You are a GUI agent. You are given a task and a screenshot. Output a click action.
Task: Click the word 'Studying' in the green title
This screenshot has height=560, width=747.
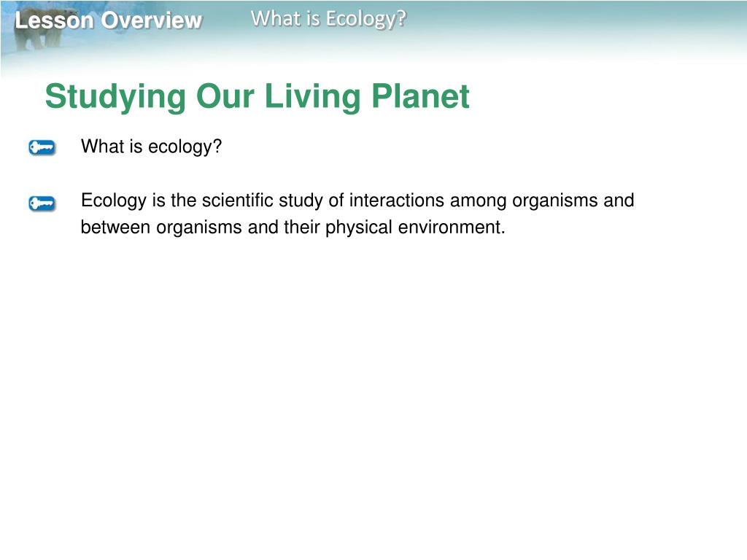pos(115,98)
